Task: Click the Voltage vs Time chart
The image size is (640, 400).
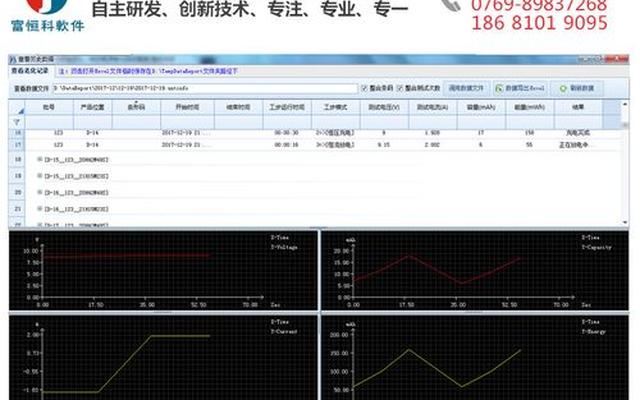Action: (x=163, y=270)
